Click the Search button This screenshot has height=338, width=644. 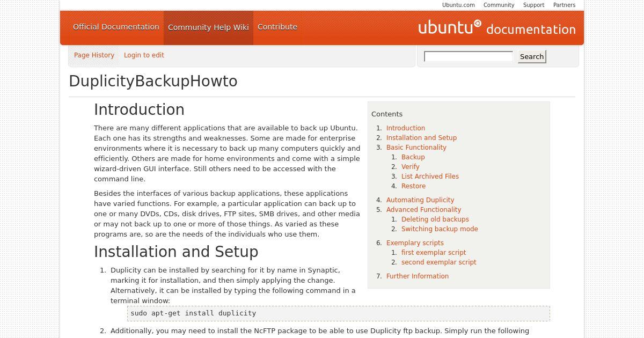(x=532, y=56)
